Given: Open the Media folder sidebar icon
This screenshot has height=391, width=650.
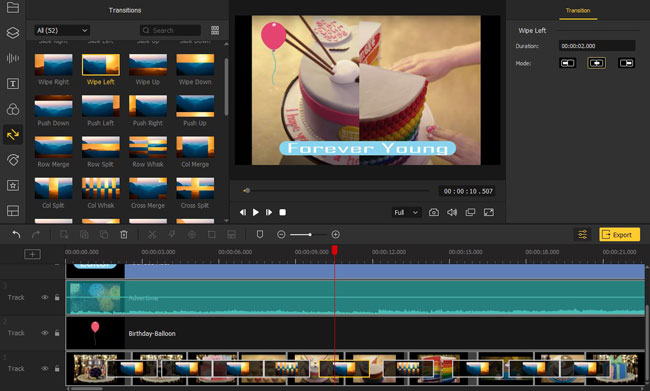Looking at the screenshot, I should [13, 7].
